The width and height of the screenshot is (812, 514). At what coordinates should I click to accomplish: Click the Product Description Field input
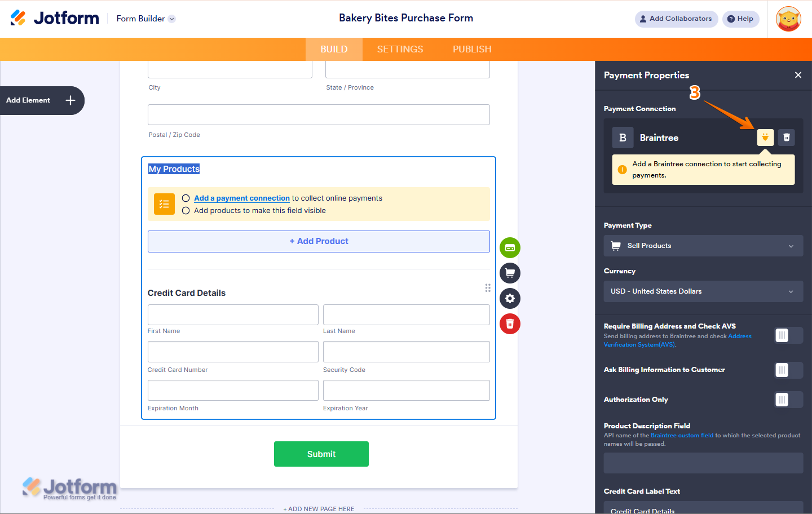(703, 463)
